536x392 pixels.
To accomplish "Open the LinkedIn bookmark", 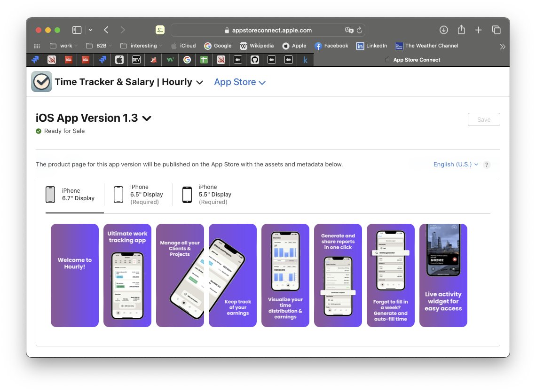I will click(x=371, y=46).
